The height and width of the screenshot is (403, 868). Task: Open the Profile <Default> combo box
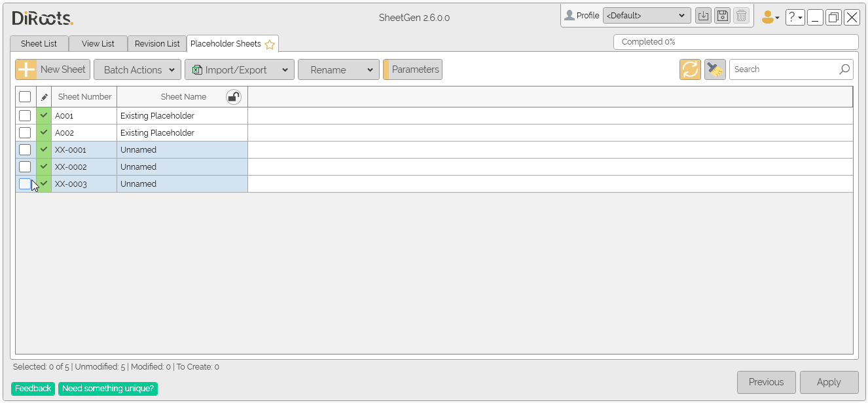tap(646, 16)
